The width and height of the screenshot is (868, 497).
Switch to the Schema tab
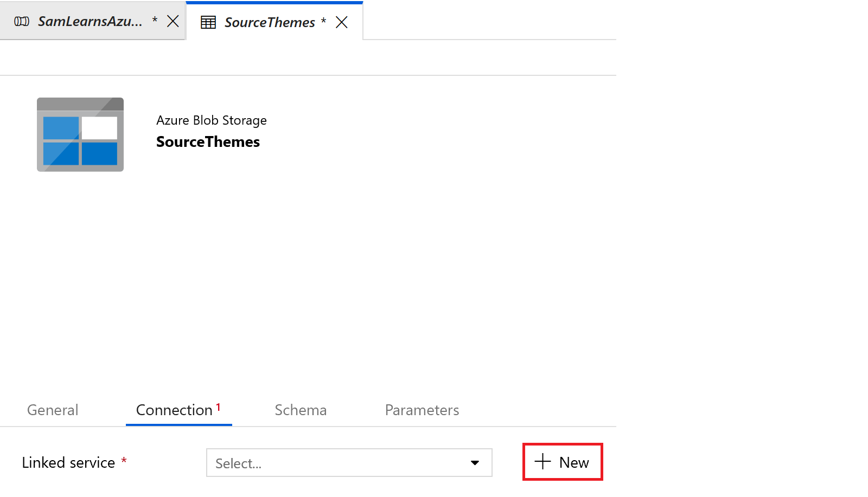301,410
